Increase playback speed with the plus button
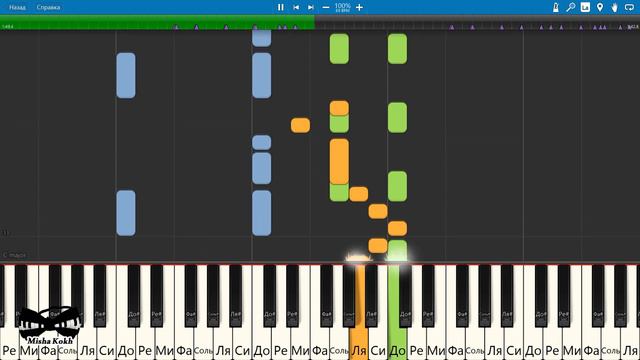640x360 pixels. coord(359,7)
